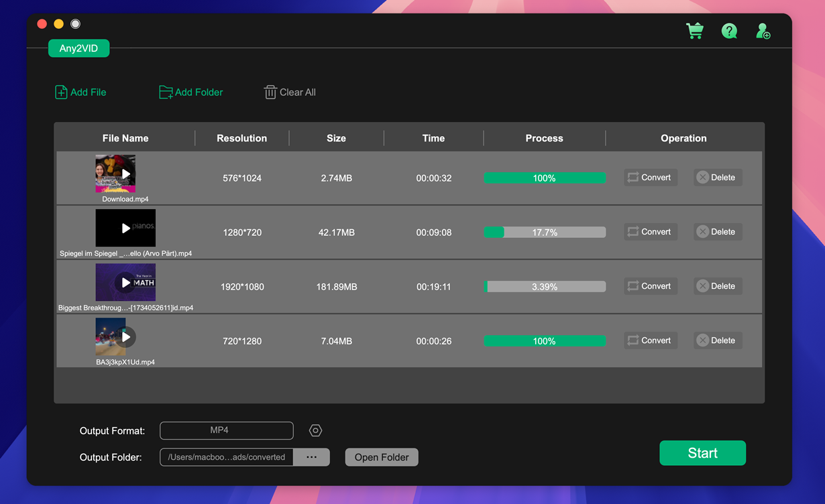Convert the Spiegel im Spiegel video
The width and height of the screenshot is (825, 504).
(650, 232)
